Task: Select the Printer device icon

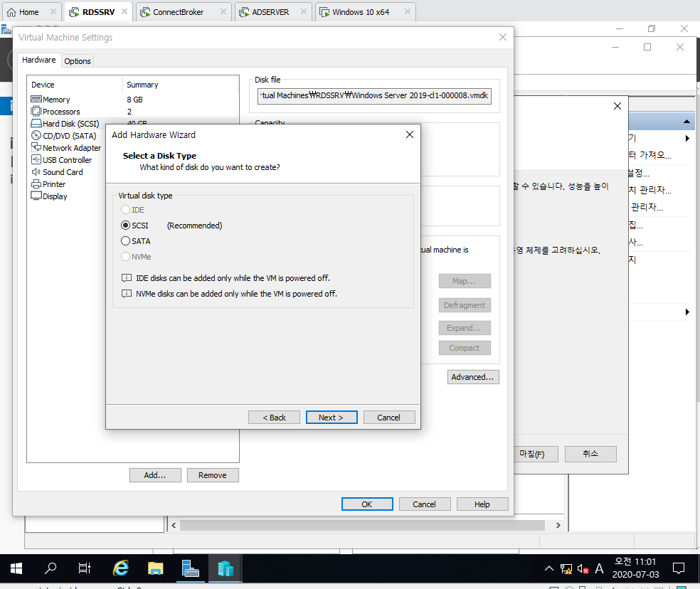Action: pos(36,184)
